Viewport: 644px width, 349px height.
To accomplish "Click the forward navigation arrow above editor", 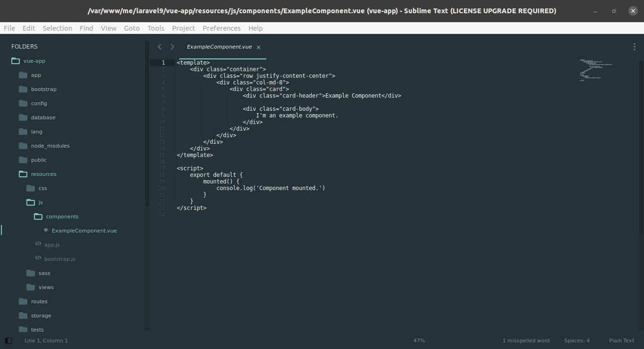I will (172, 47).
